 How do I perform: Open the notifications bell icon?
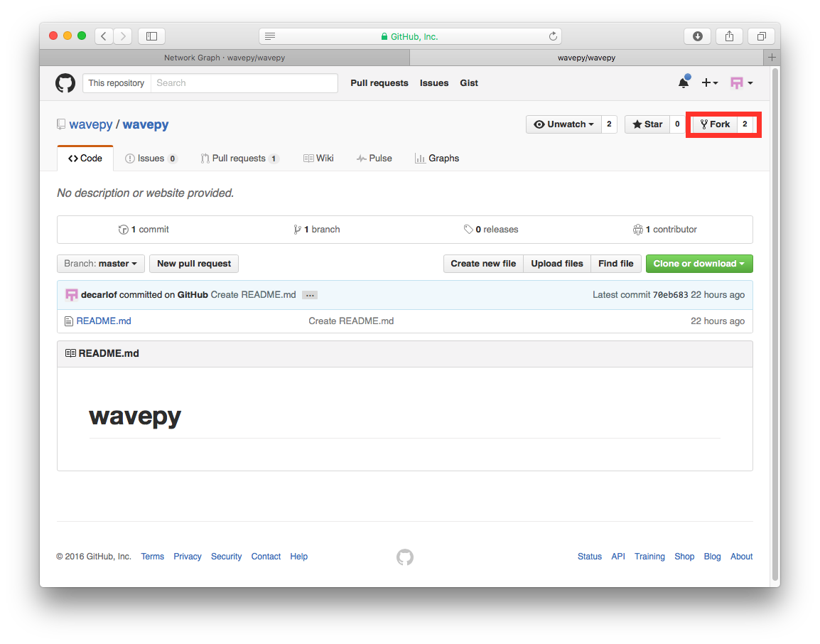[684, 82]
